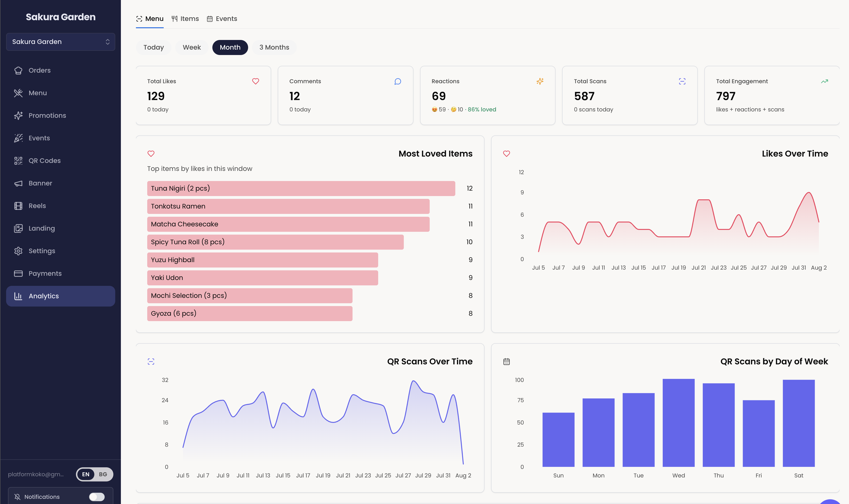Select the Today time range
The image size is (849, 504).
tap(154, 47)
